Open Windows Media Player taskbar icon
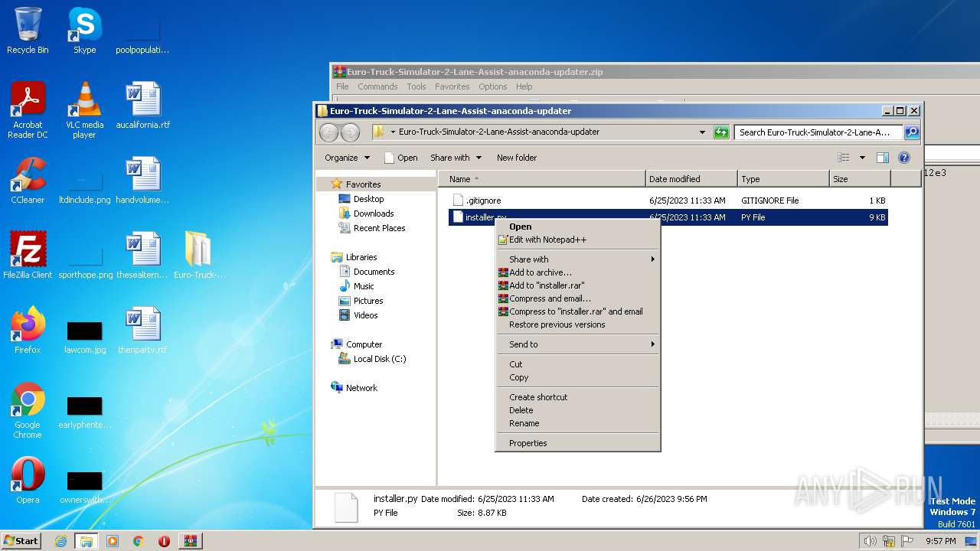The width and height of the screenshot is (980, 551). pyautogui.click(x=113, y=541)
